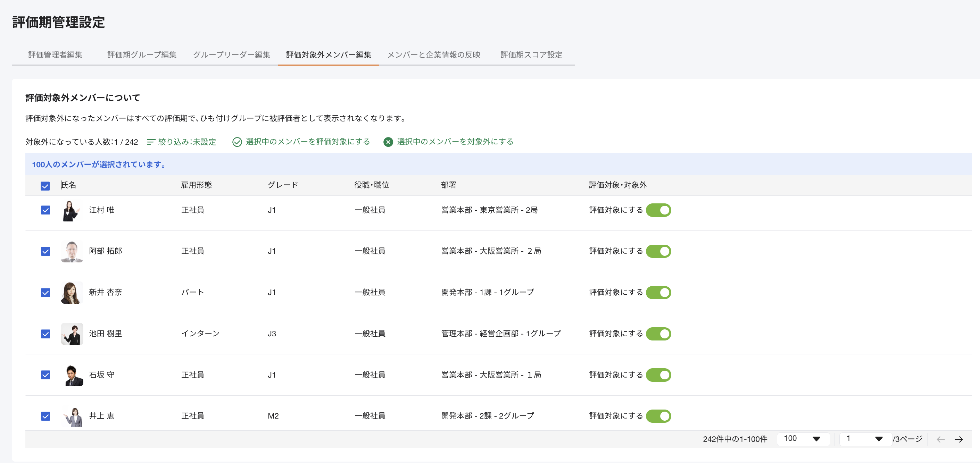Toggle evaluation switch for 池田 樹里
Screen dimensions: 980x463
(x=658, y=334)
